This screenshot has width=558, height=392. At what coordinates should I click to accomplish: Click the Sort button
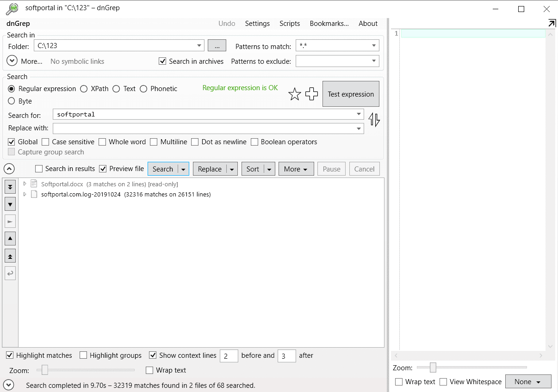point(253,169)
